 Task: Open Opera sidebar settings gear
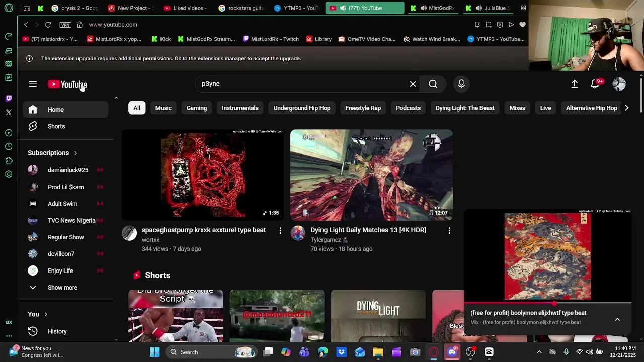(x=9, y=174)
